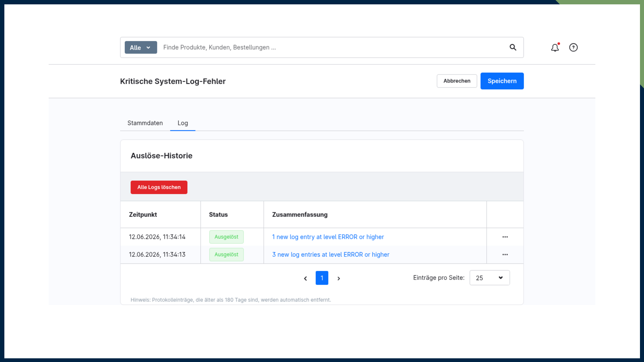Click the search magnifier icon
Screen dimensions: 644x362
[513, 47]
